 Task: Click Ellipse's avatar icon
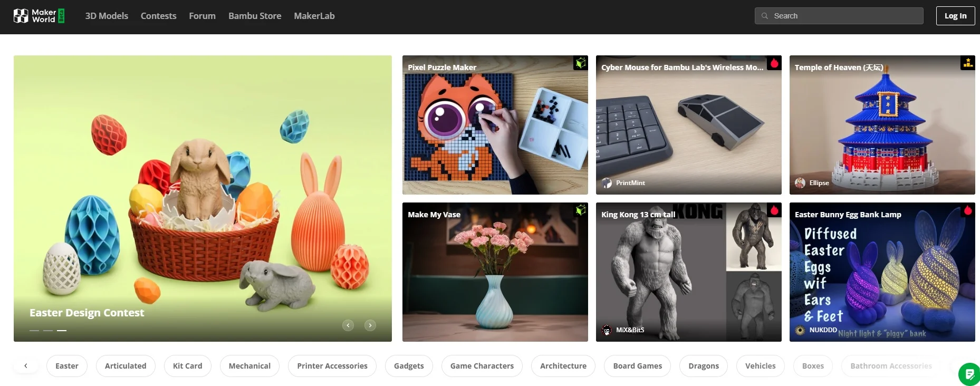pos(800,183)
